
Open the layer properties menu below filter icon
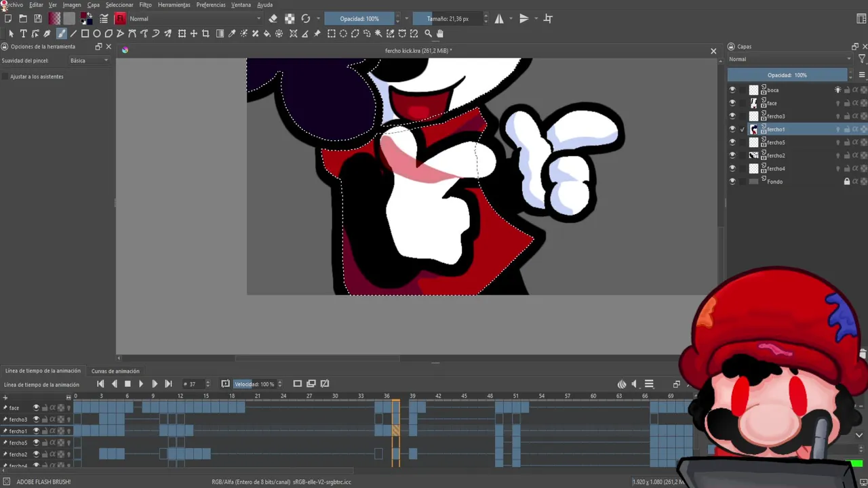(862, 75)
